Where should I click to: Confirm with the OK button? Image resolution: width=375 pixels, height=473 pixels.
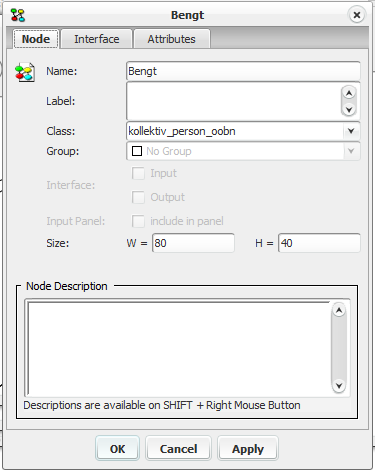pos(117,448)
